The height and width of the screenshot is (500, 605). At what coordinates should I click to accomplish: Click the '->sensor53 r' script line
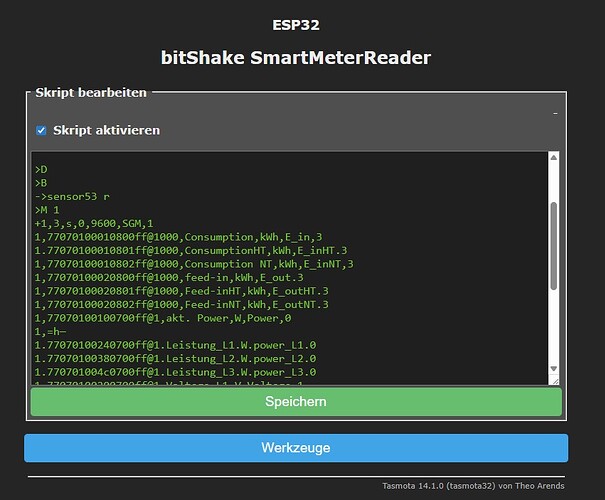click(x=72, y=196)
